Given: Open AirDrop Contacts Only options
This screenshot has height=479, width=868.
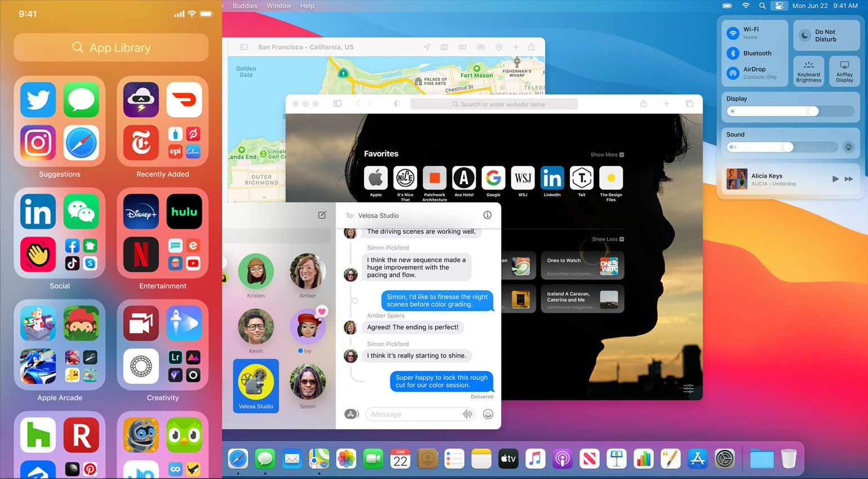Looking at the screenshot, I should click(x=733, y=73).
